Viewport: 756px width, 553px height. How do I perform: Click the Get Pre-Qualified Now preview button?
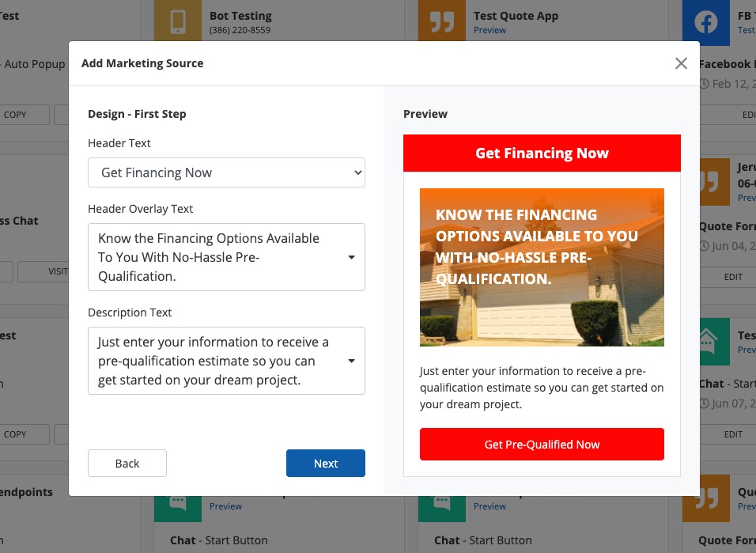point(542,445)
